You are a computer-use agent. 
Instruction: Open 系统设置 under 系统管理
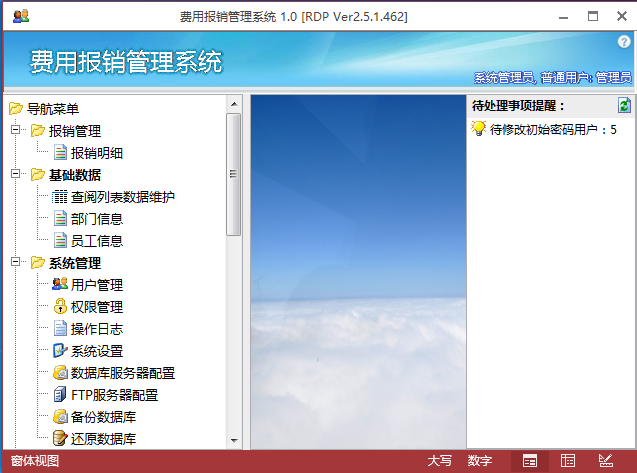[97, 351]
